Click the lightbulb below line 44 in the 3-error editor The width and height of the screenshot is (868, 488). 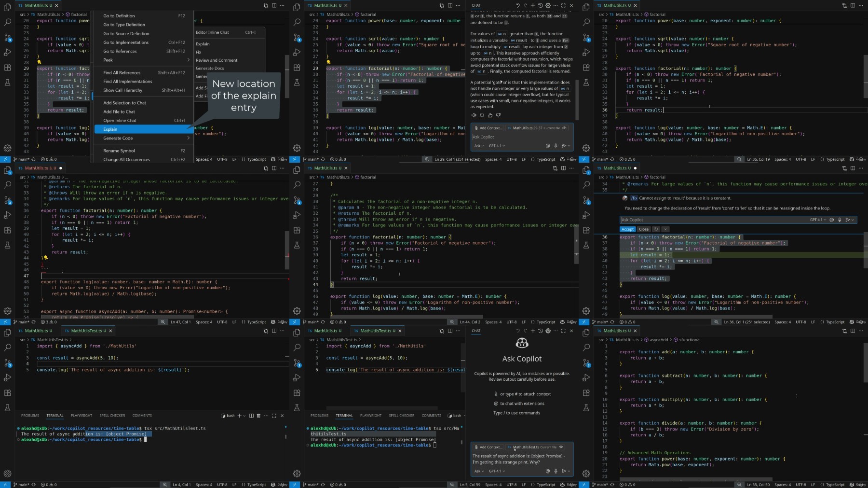point(46,258)
